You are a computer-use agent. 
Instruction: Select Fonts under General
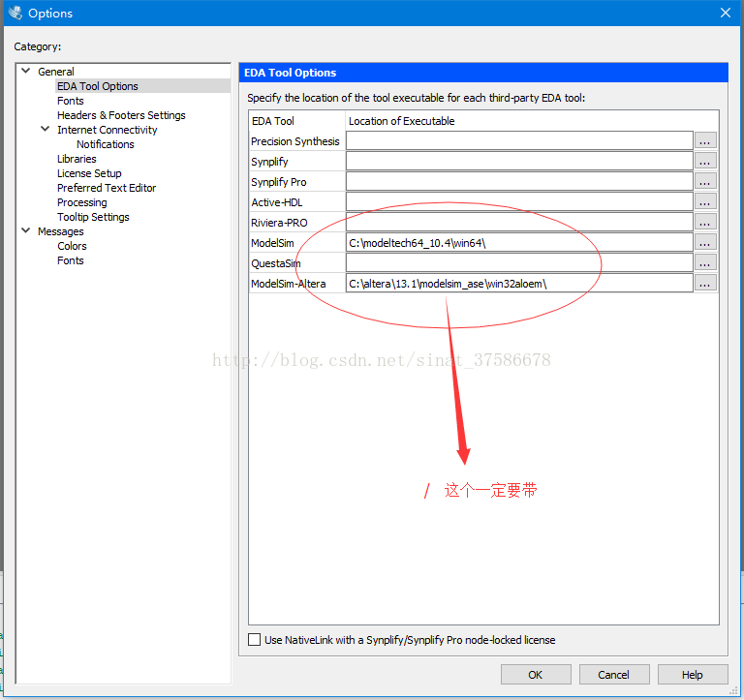pyautogui.click(x=70, y=101)
